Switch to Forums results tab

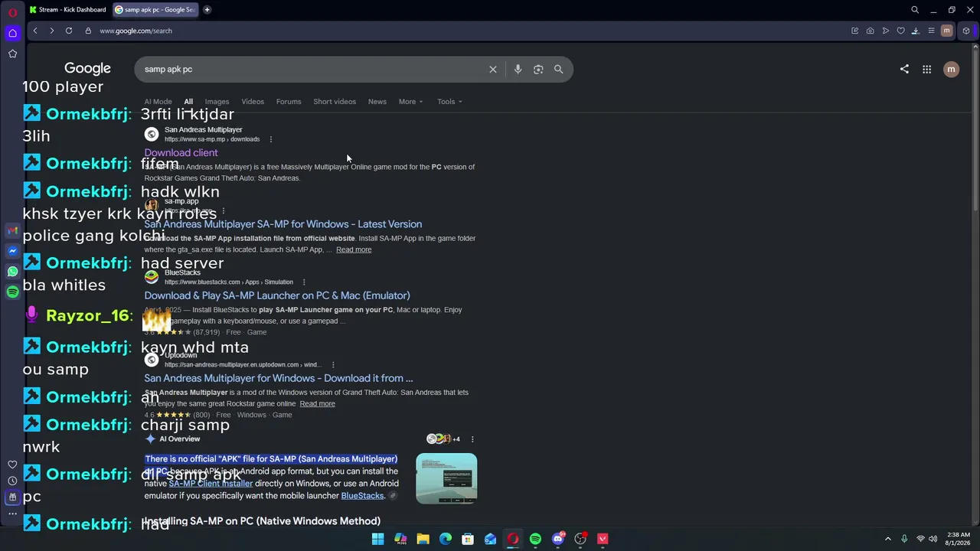(x=289, y=102)
